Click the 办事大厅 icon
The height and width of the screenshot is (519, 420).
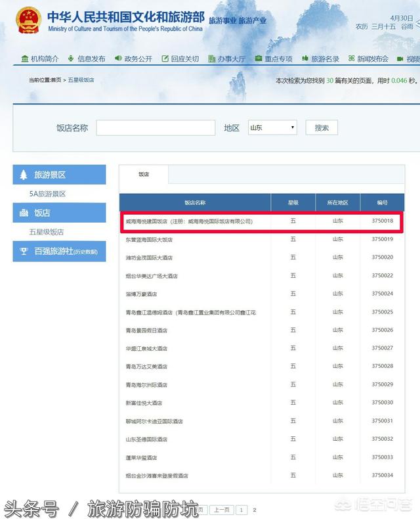click(x=212, y=58)
